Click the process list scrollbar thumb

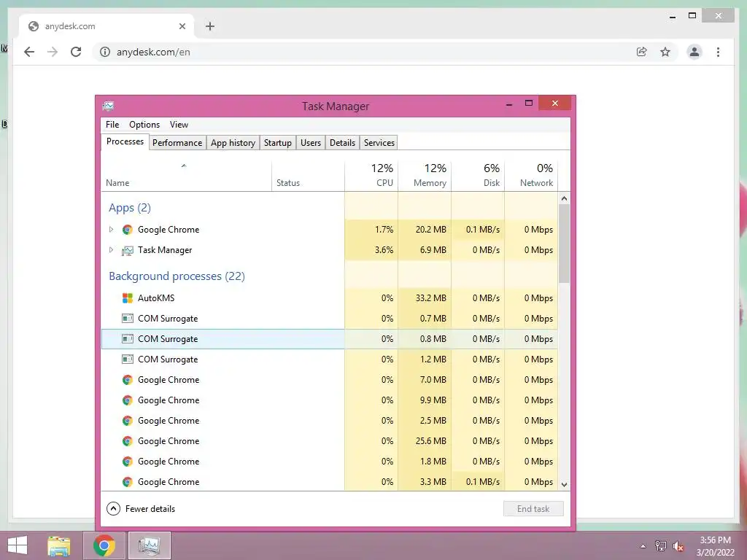tap(564, 244)
